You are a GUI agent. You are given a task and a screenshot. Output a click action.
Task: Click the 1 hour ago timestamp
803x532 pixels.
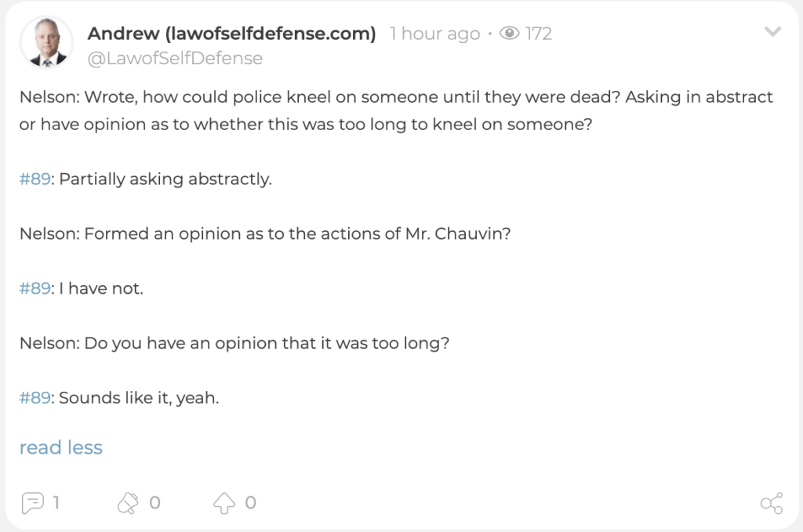click(x=434, y=34)
